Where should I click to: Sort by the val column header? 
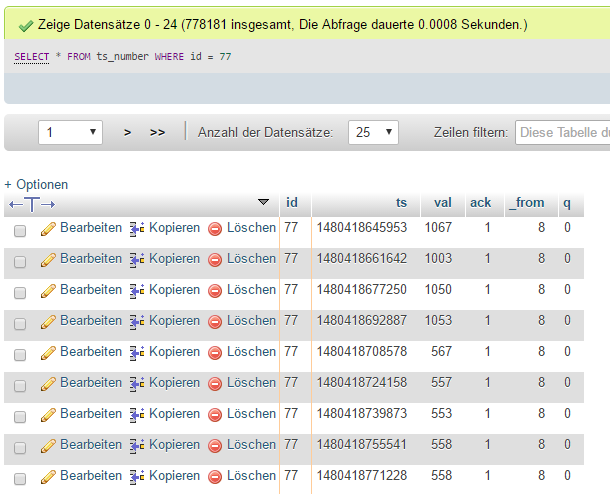click(x=443, y=203)
